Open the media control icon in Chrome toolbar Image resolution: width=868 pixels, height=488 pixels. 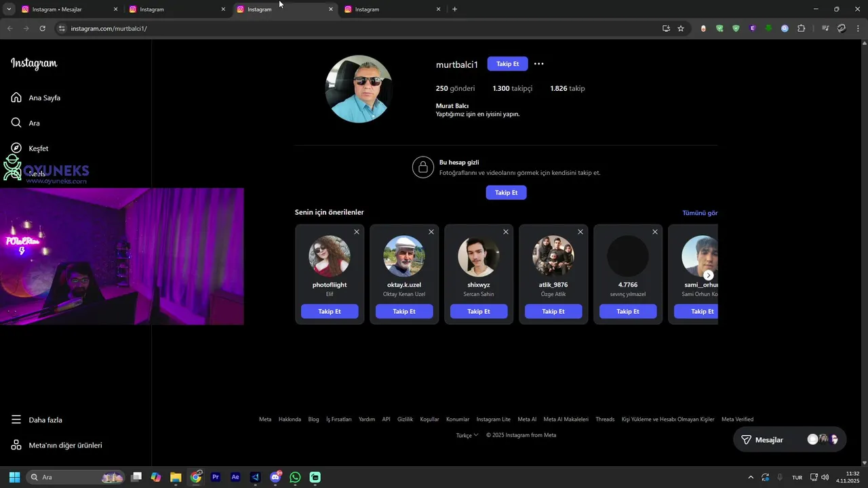coord(825,28)
